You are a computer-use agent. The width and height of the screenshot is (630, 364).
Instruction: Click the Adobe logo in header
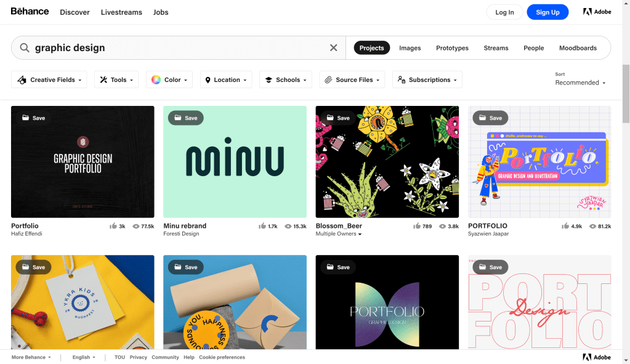pyautogui.click(x=597, y=12)
